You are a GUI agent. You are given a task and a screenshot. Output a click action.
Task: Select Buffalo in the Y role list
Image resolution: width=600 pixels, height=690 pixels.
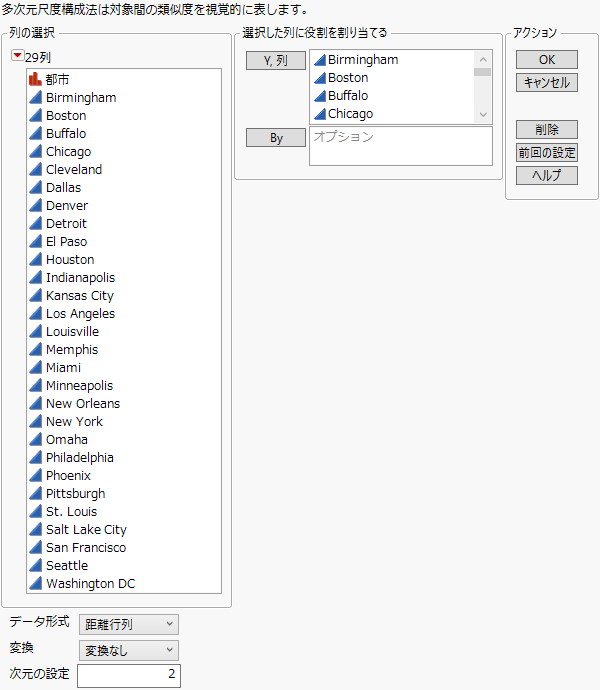[x=348, y=95]
